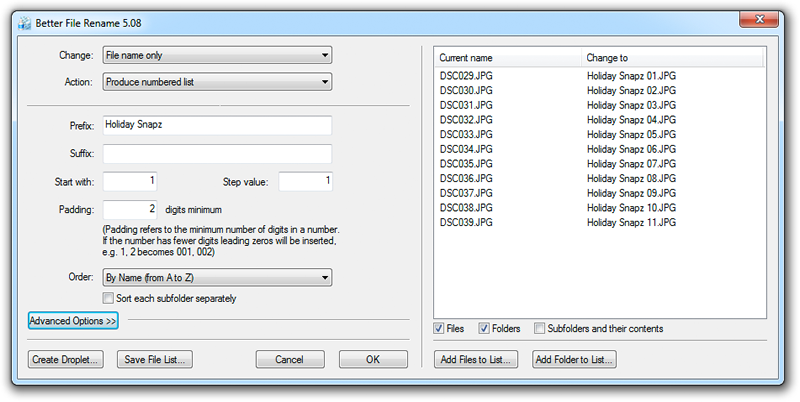This screenshot has width=800, height=402.
Task: Click the Holiday Snapz 07.JPG preview name
Action: tap(631, 164)
